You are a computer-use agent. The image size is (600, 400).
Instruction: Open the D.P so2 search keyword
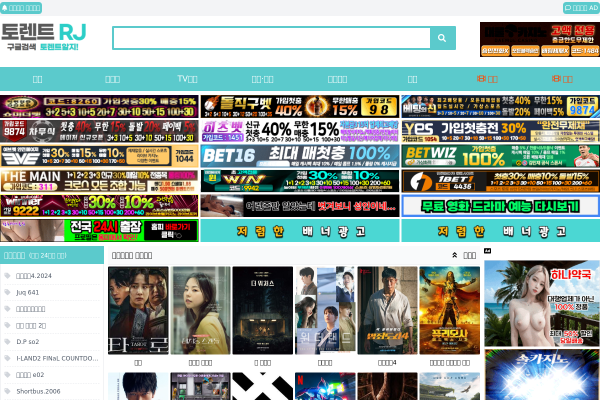pos(28,342)
